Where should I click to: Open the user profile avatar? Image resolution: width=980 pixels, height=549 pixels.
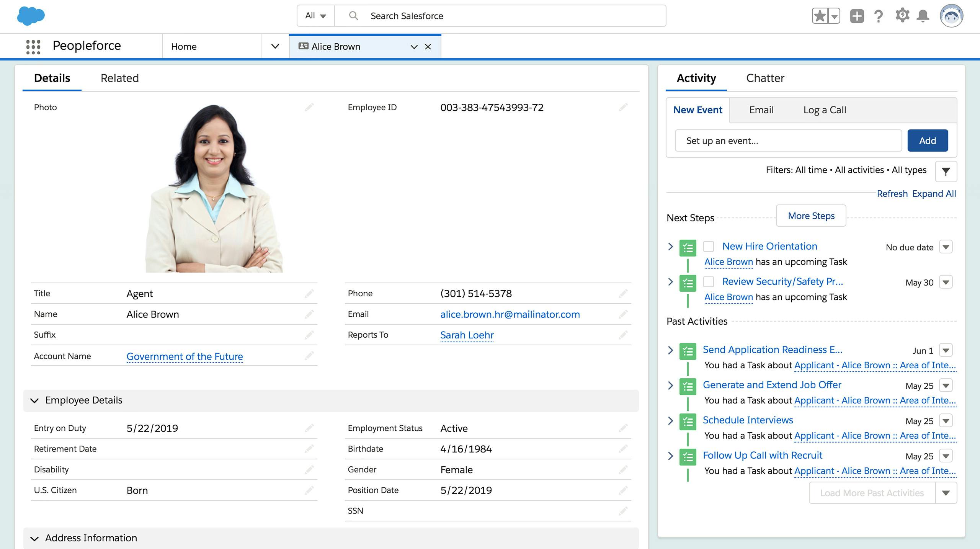pos(951,16)
